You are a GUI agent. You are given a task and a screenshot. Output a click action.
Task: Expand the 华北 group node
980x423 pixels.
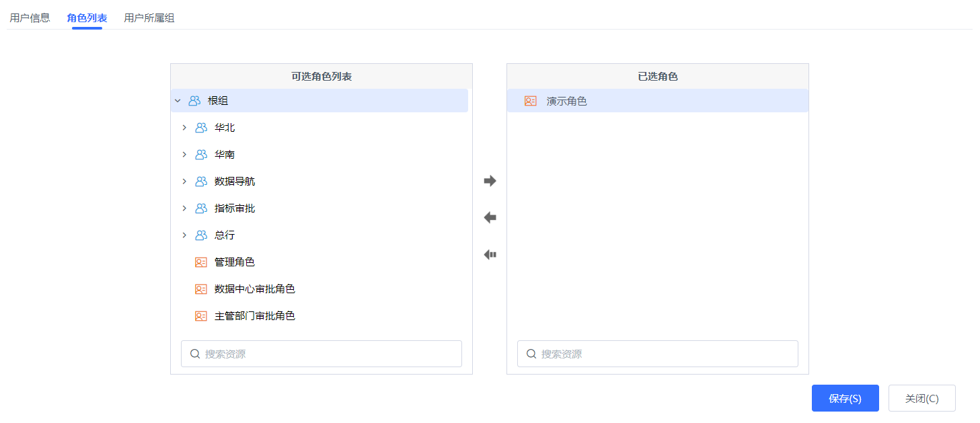[184, 128]
